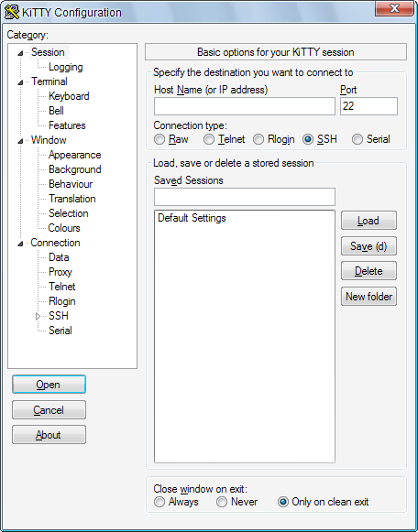Screen dimensions: 418x532
Task: Select Default Settings in session list
Action: pyautogui.click(x=192, y=218)
